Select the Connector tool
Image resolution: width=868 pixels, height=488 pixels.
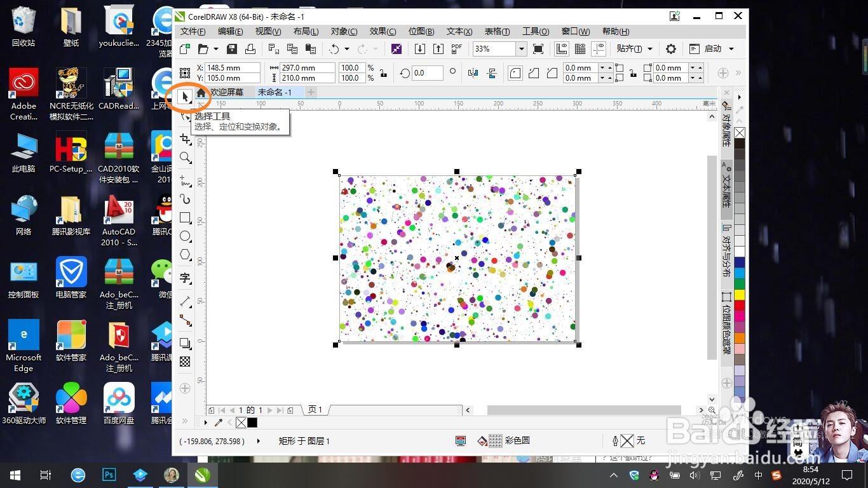185,320
